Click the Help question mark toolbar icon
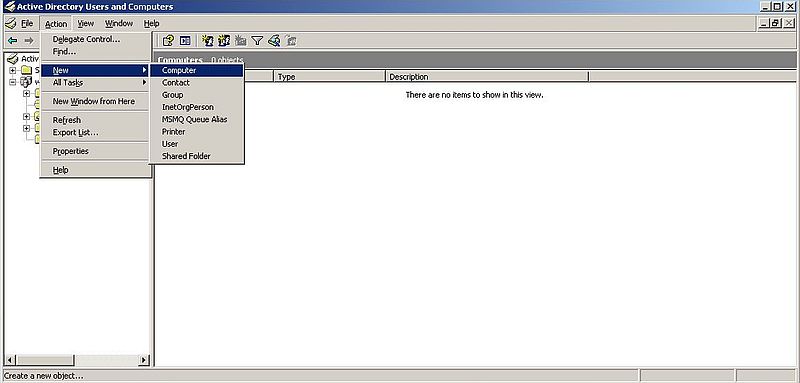 click(168, 40)
